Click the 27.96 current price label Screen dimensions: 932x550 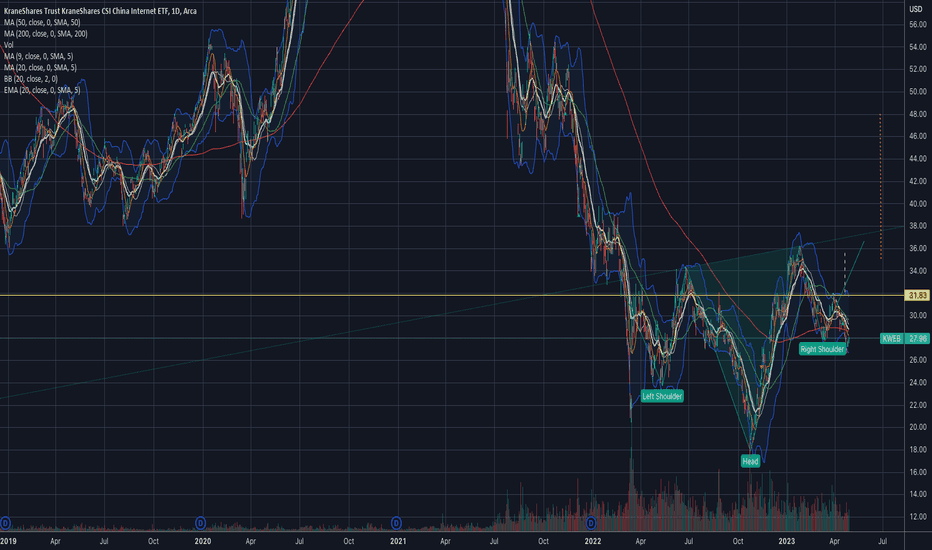(917, 338)
